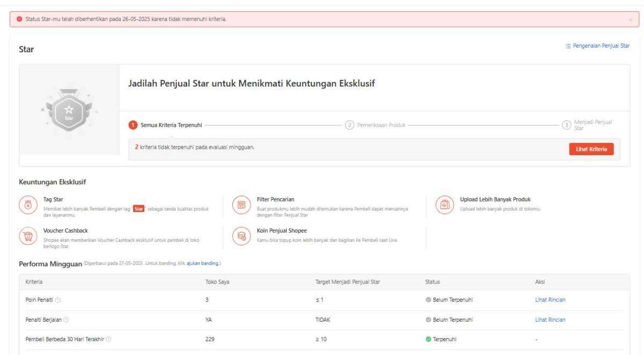The width and height of the screenshot is (644, 355).
Task: Click the ≥ 10 target for Pembeli Berbeda
Action: pyautogui.click(x=321, y=340)
